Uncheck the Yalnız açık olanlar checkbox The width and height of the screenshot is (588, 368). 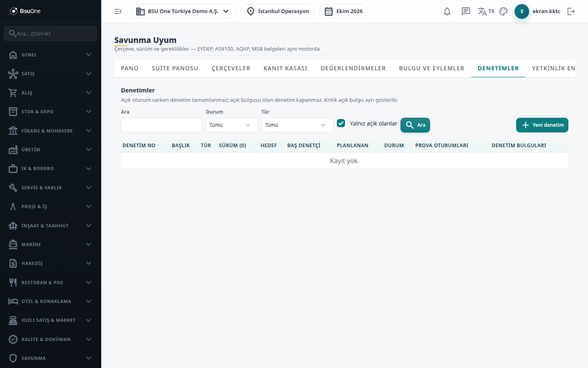[x=341, y=123]
